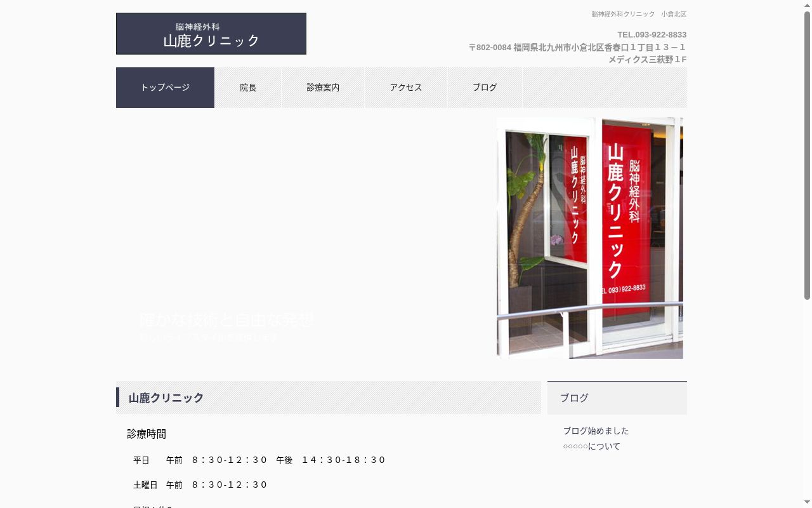Click the メディクス三萩野１F building text
812x508 pixels.
(648, 60)
